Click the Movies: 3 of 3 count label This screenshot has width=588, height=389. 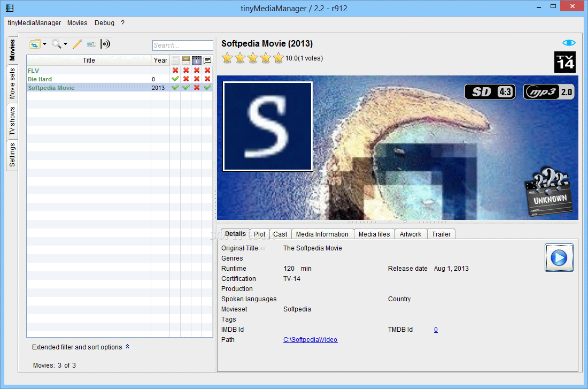pyautogui.click(x=55, y=365)
